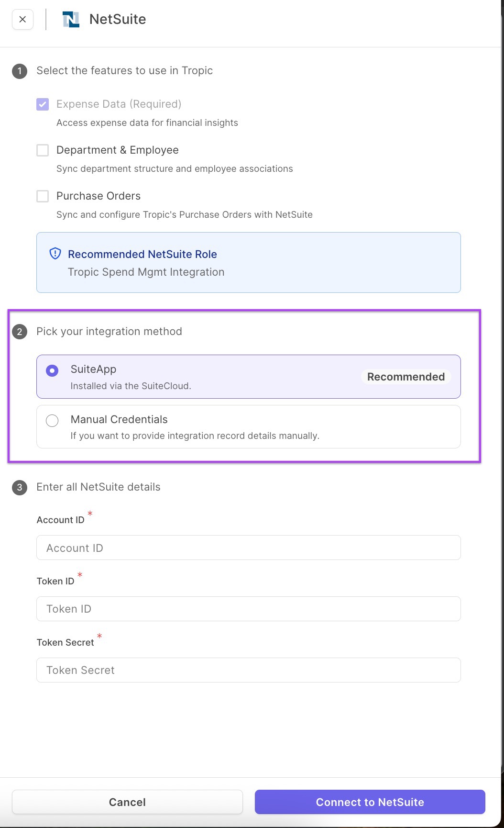This screenshot has height=828, width=504.
Task: Click the shield icon by Recommended NetSuite Role
Action: [55, 254]
